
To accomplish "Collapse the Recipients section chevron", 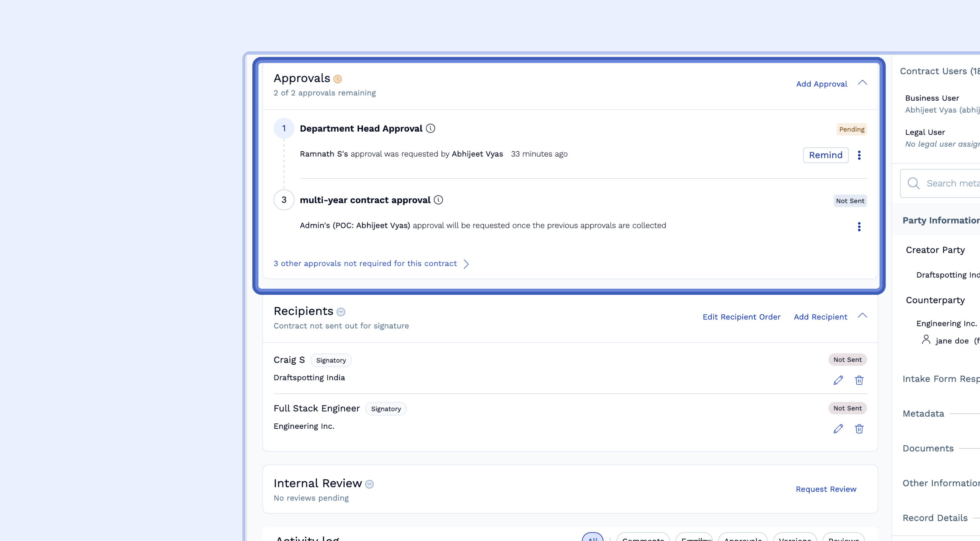I will (x=862, y=315).
